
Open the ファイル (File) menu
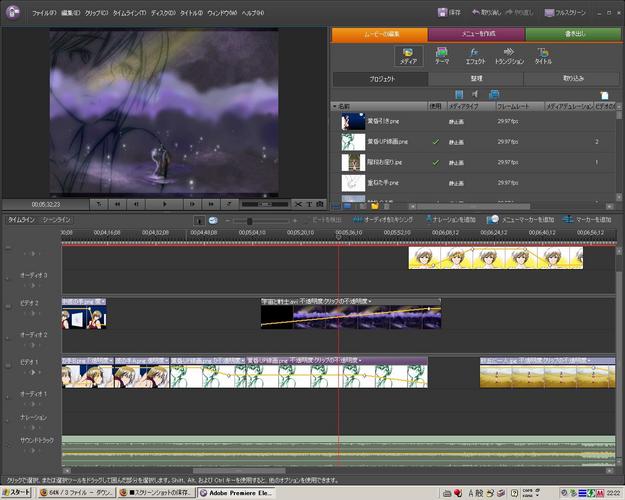44,13
